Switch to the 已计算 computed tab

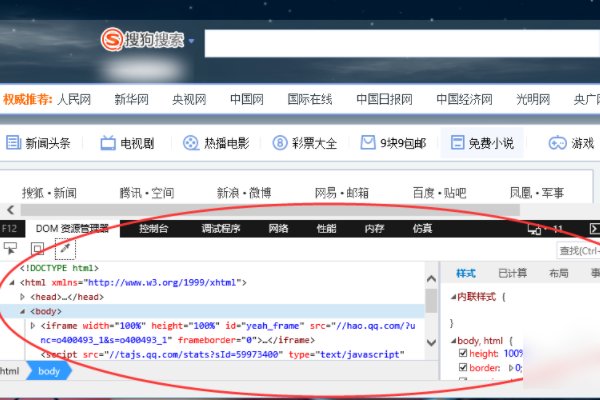[x=513, y=273]
